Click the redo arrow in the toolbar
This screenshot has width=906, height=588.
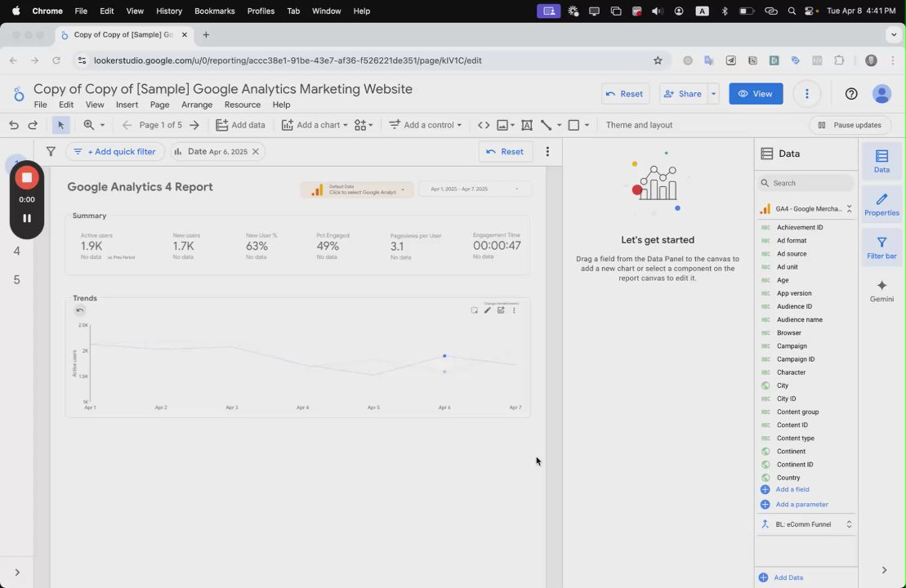33,125
